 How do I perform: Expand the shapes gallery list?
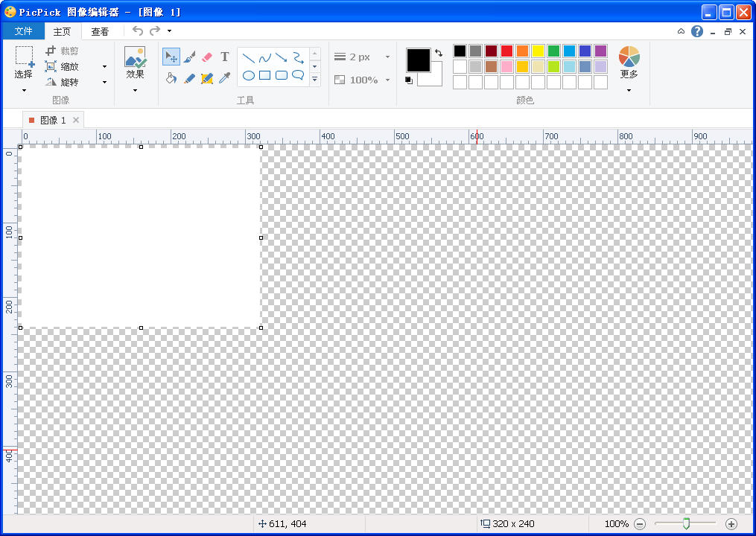[x=315, y=79]
